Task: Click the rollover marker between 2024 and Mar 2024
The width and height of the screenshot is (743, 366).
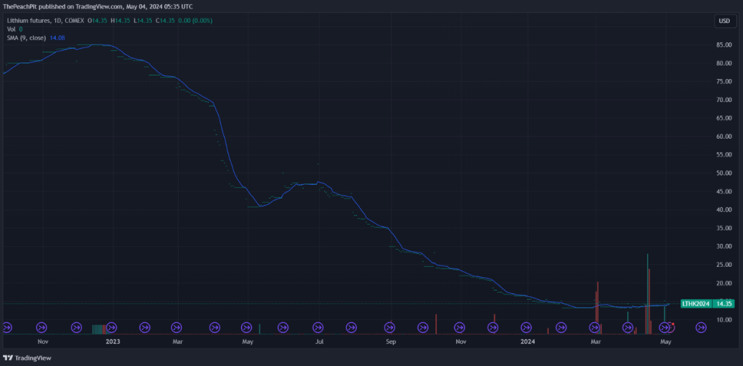Action: point(561,327)
